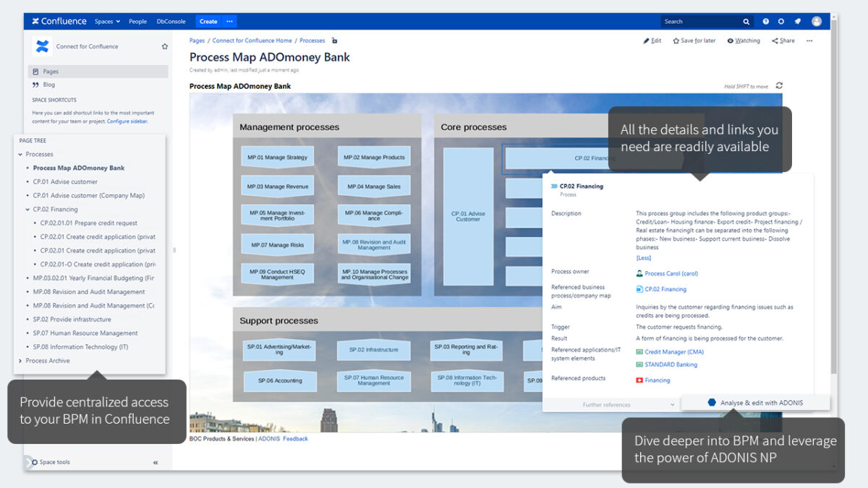Expand the Process Archive tree item

tap(20, 361)
